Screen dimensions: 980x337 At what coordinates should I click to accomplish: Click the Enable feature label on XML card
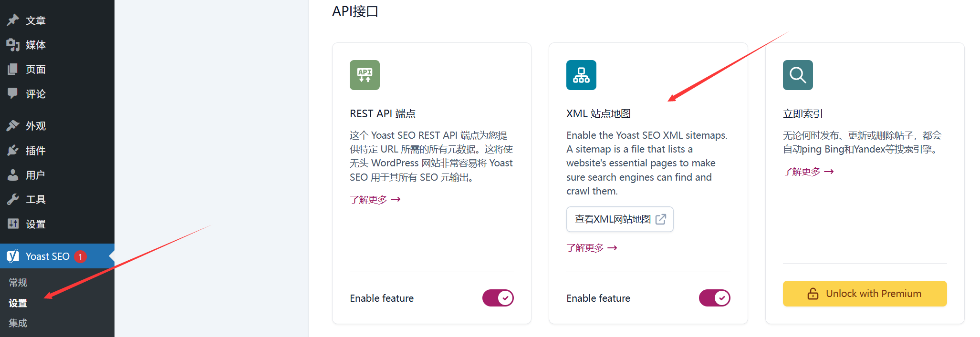point(598,298)
